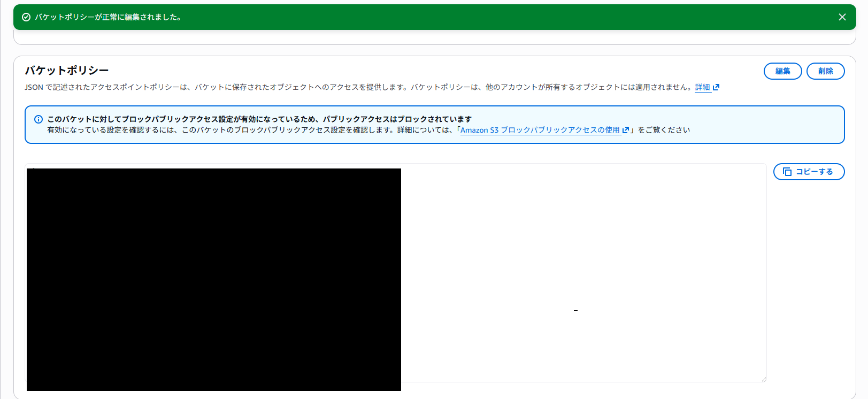Click the blacked-out policy content area
This screenshot has width=868, height=399.
point(214,279)
